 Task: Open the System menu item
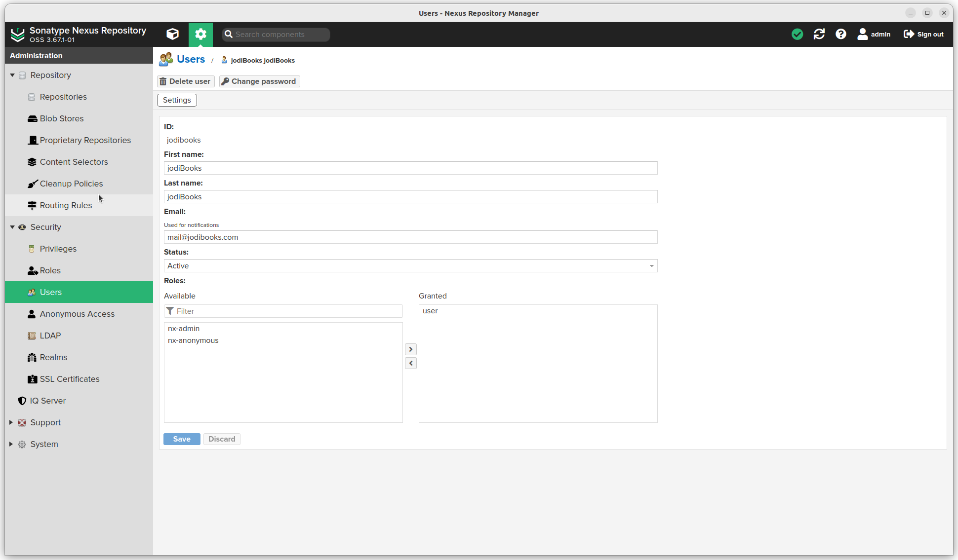pyautogui.click(x=79, y=444)
